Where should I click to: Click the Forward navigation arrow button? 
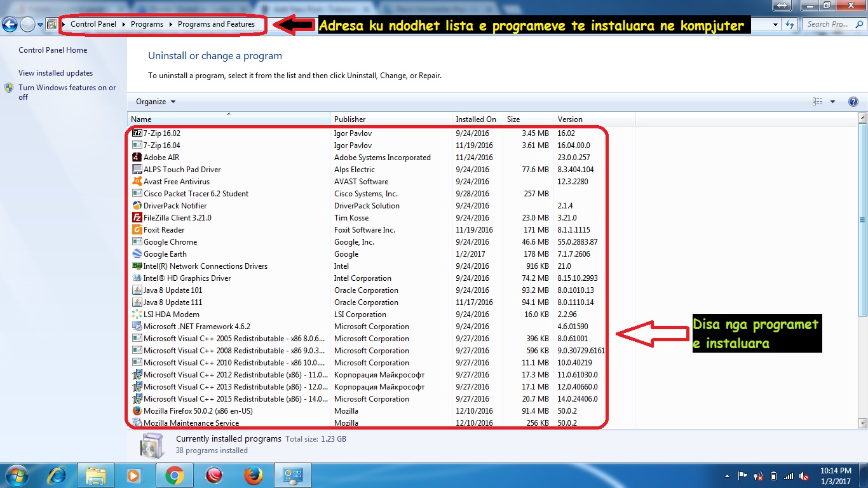27,24
